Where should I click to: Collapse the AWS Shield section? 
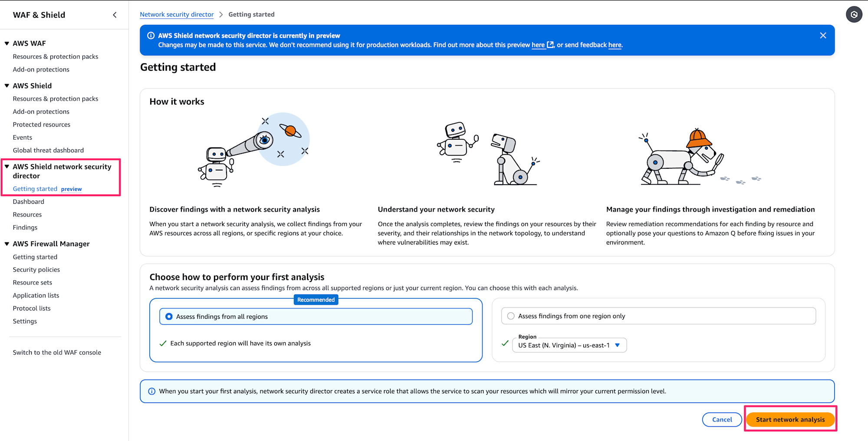coord(7,86)
